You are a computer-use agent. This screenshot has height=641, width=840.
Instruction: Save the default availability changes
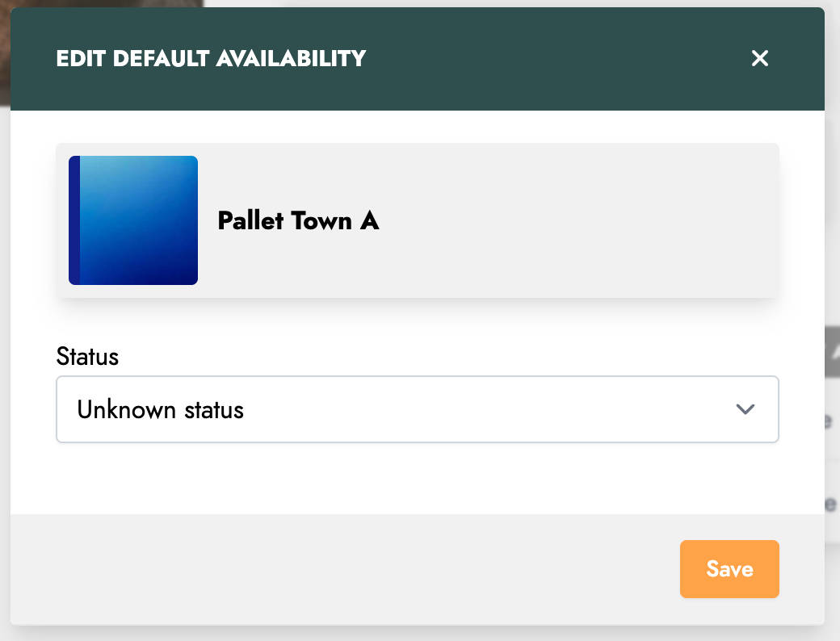(729, 569)
